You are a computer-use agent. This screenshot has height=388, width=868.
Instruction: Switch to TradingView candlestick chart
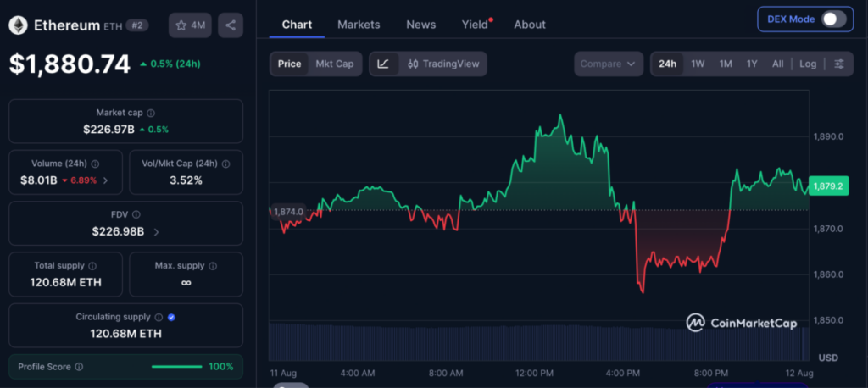(443, 64)
